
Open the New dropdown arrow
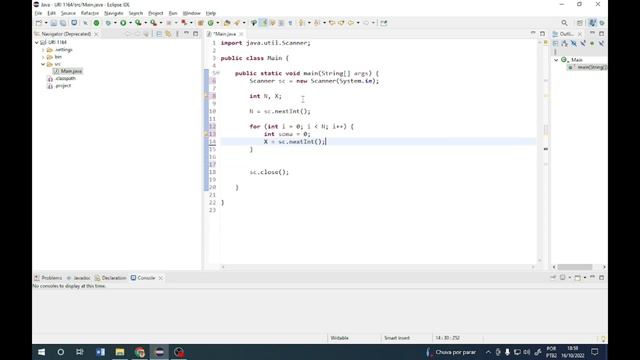pos(46,23)
